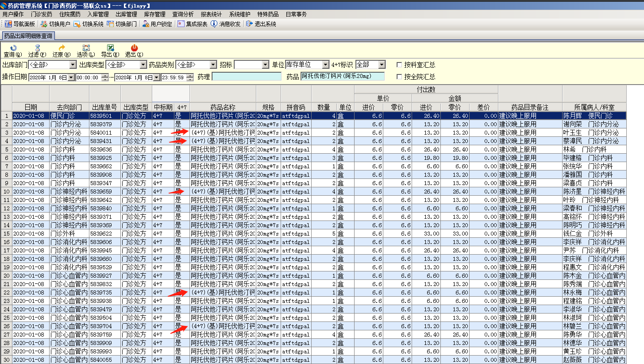The width and height of the screenshot is (644, 364).
Task: Click 退出系统 in the toolbar
Action: (261, 24)
